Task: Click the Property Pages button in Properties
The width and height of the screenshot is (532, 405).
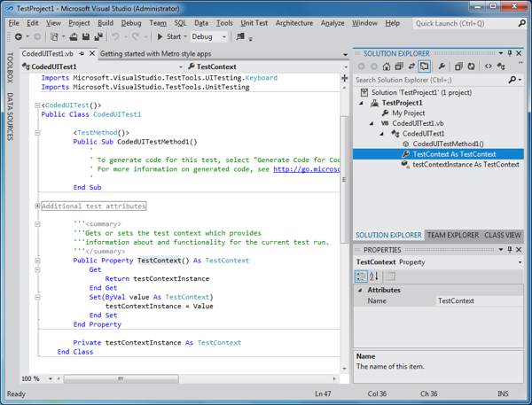Action: 390,276
